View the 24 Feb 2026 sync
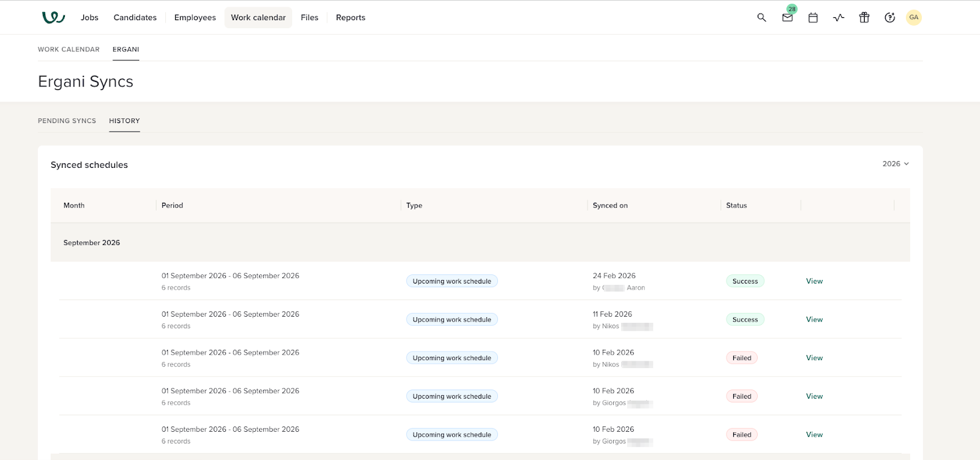 point(814,281)
